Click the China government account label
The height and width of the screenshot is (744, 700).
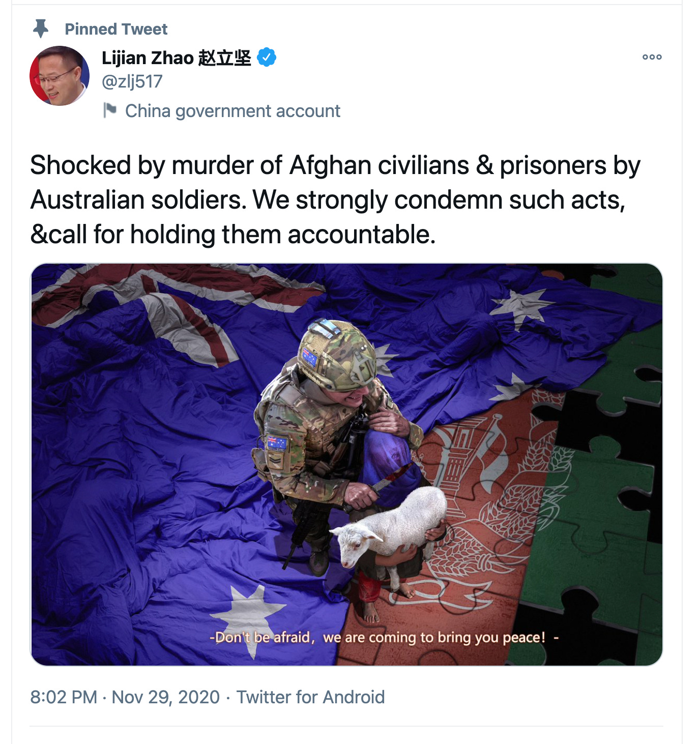click(x=232, y=111)
